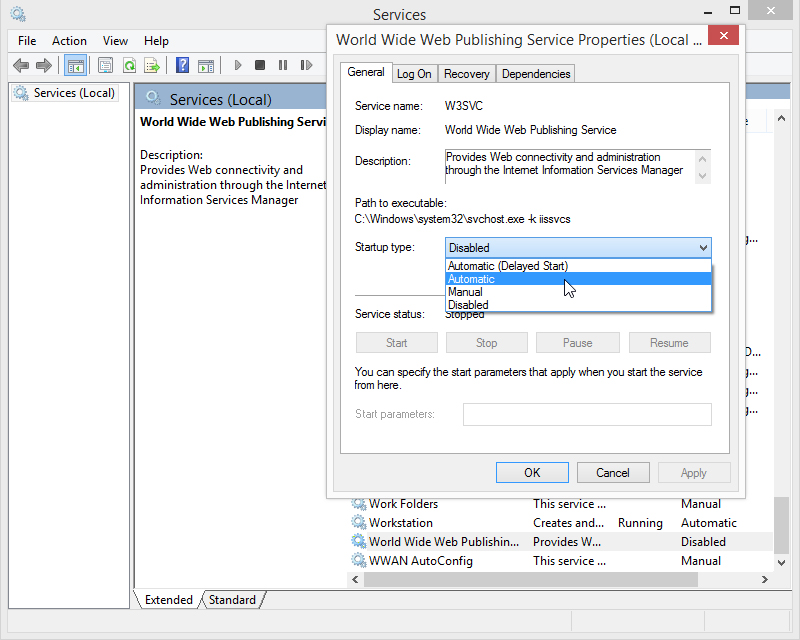Switch to the Dependencies tab
The height and width of the screenshot is (640, 800).
coord(536,74)
